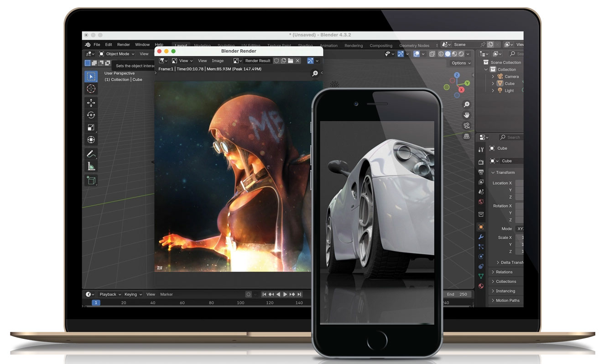
Task: Click the open image folder icon
Action: coord(291,61)
